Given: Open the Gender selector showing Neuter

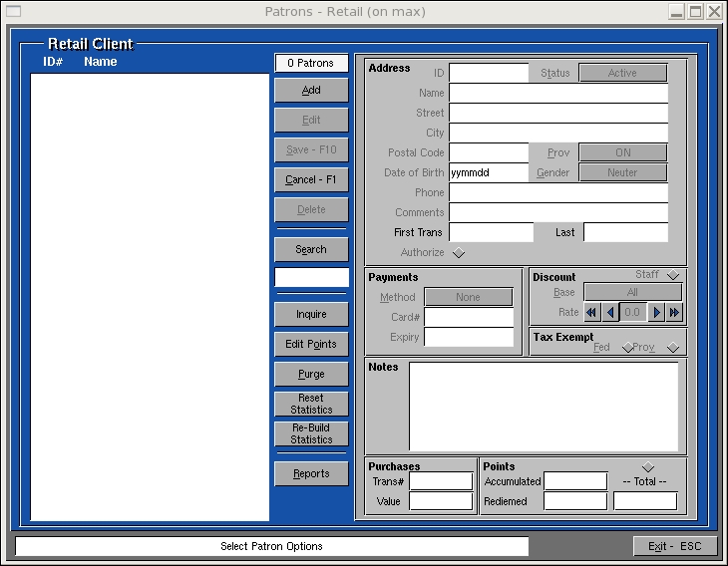Looking at the screenshot, I should (x=622, y=172).
